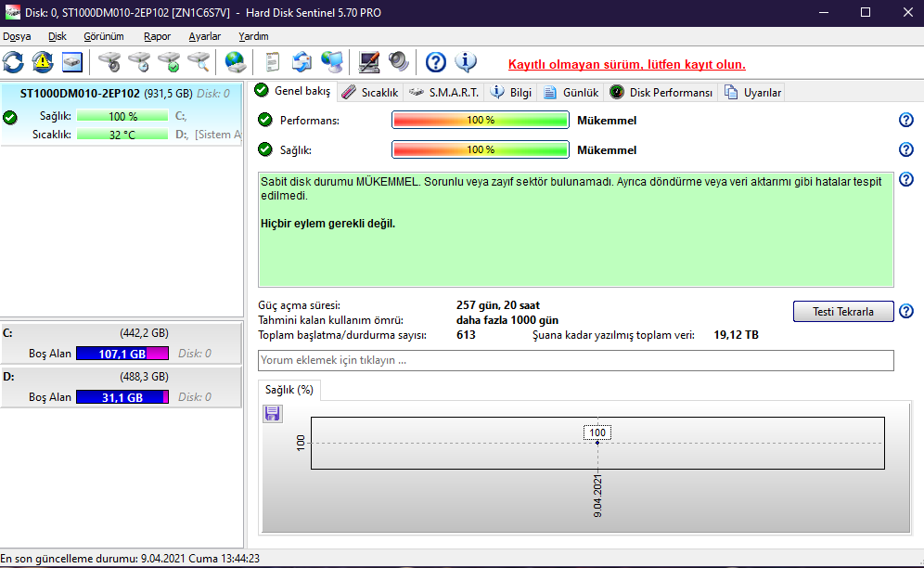Click the (442,2 GB) size of C:
The height and width of the screenshot is (568, 924).
(144, 333)
